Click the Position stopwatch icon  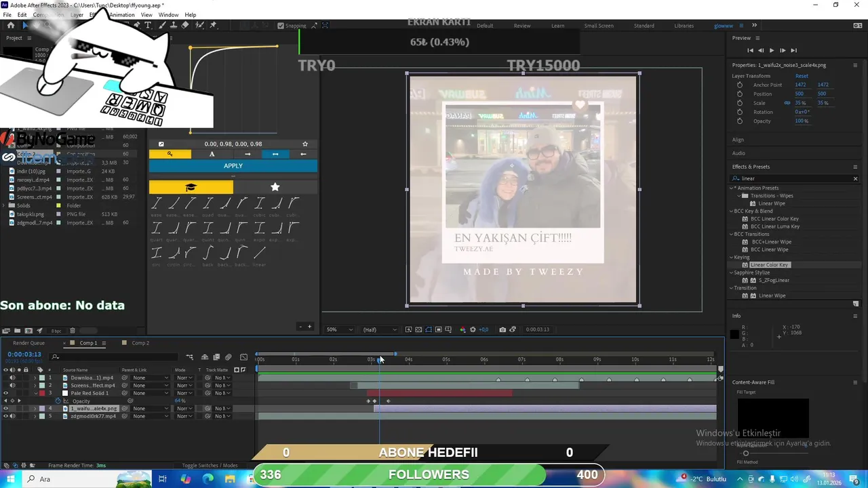click(740, 94)
